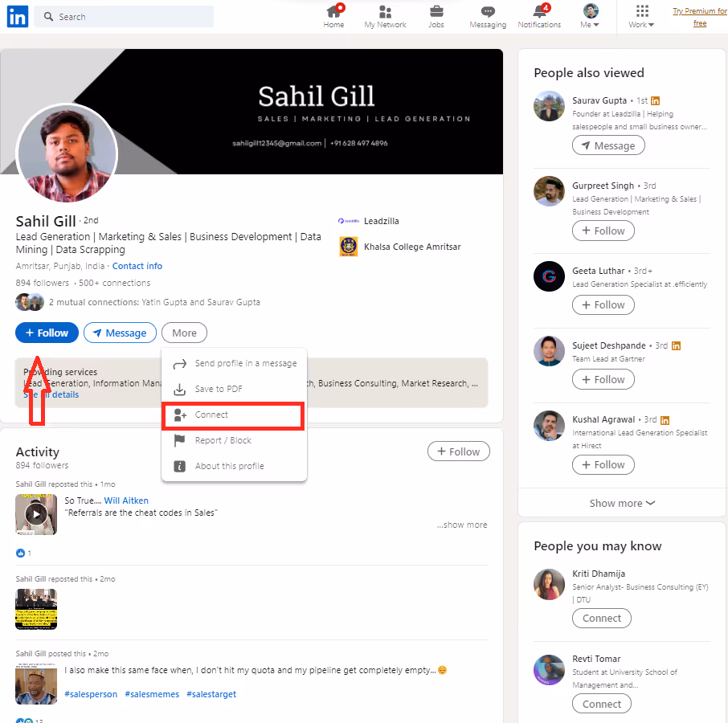Select Connect in the More menu

[233, 415]
